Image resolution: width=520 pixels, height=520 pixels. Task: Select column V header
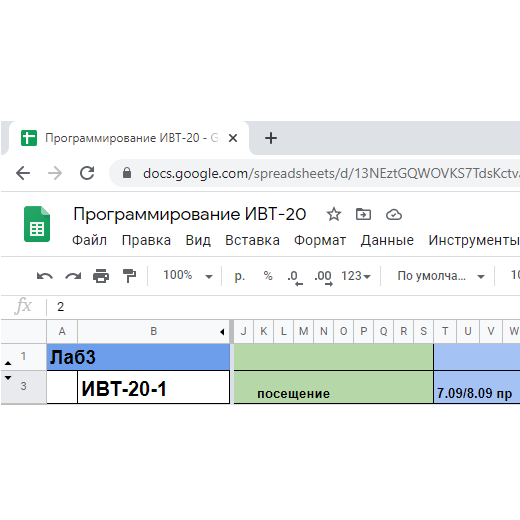point(491,331)
